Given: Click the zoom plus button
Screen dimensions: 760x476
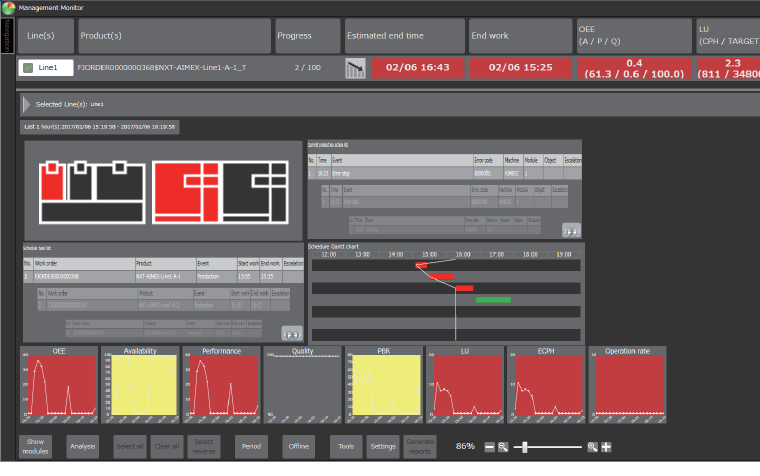Looking at the screenshot, I should point(606,447).
